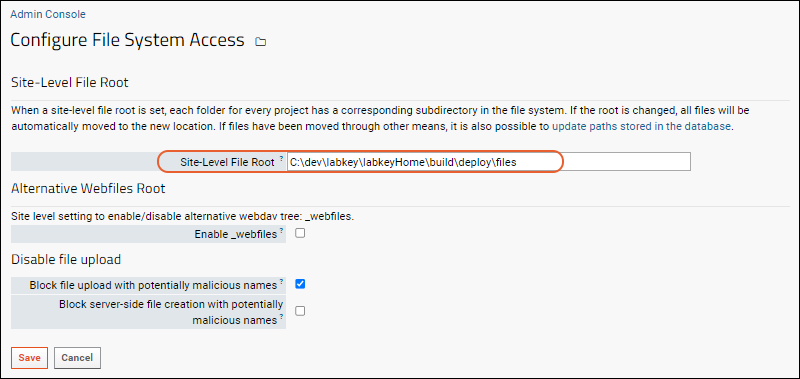Click the Alternative Webfiles Root section heading
800x379 pixels.
(88, 188)
